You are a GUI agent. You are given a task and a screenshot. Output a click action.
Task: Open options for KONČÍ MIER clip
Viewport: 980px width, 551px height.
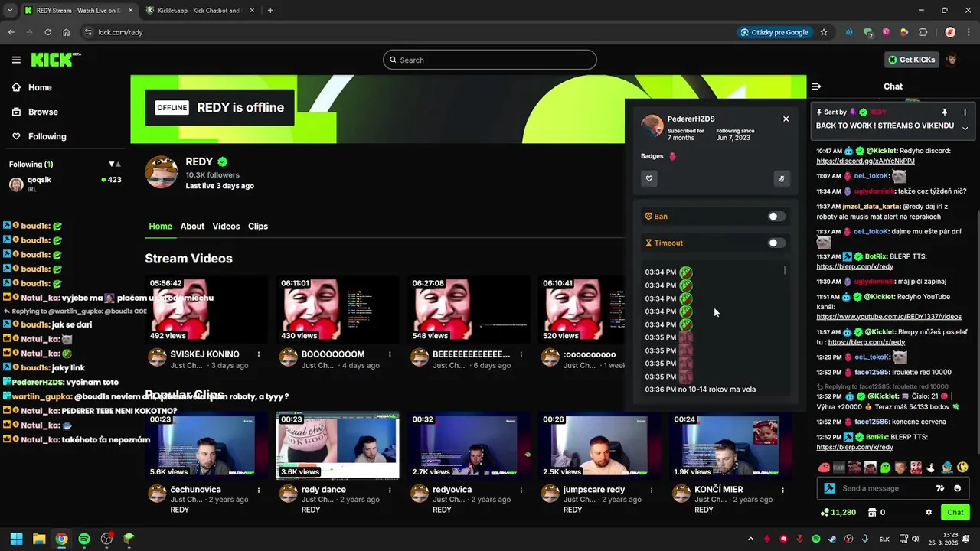coord(782,490)
